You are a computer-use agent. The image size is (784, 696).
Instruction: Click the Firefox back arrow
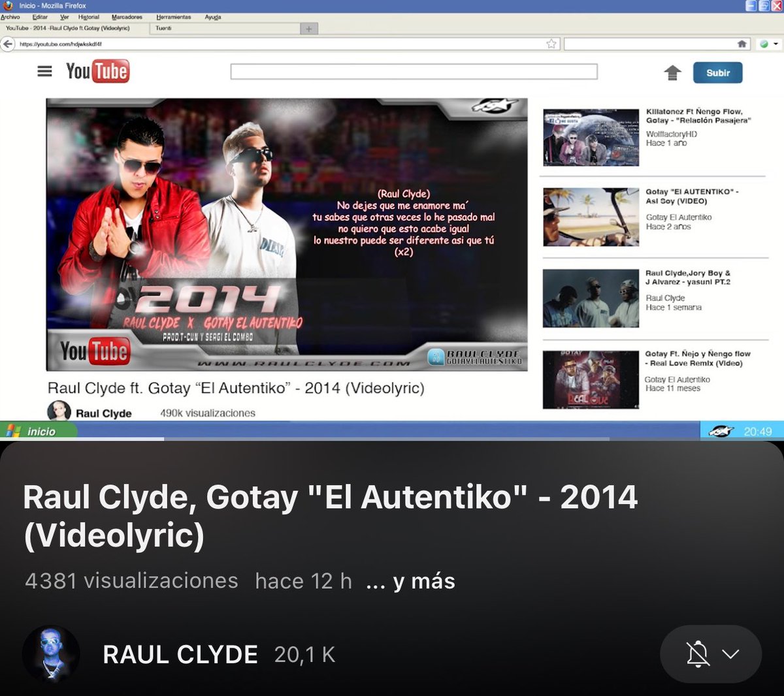(x=7, y=44)
